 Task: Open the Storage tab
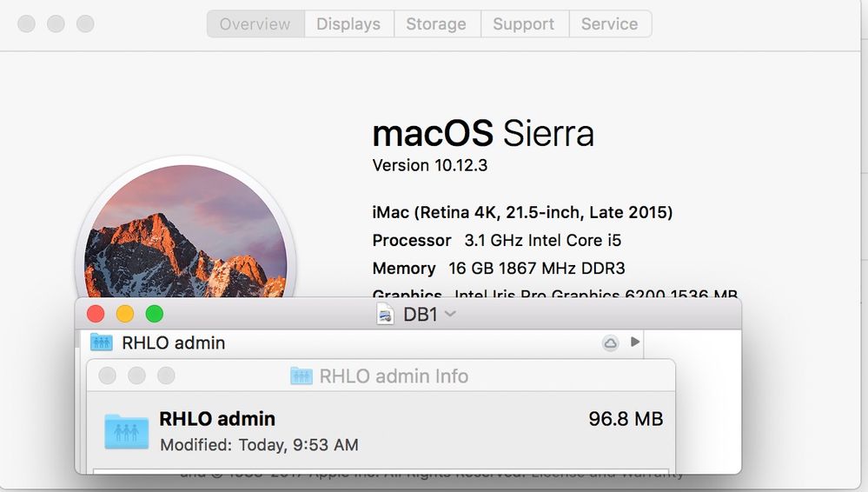[x=436, y=24]
